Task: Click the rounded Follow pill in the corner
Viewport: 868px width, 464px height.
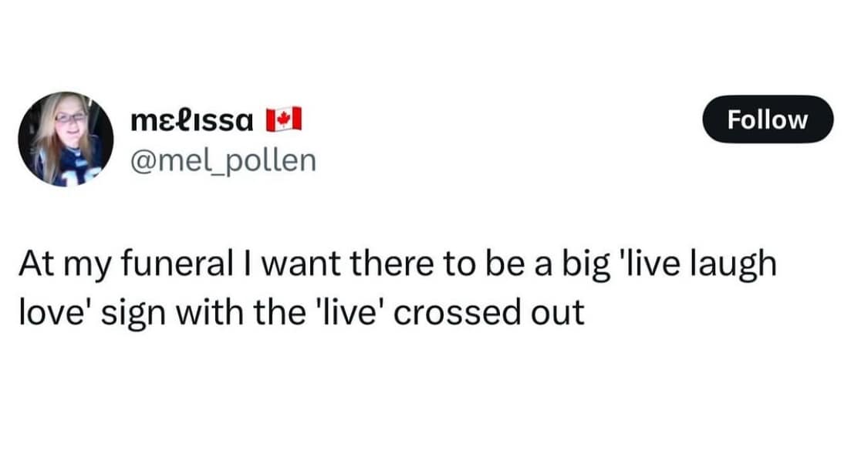Action: [768, 119]
